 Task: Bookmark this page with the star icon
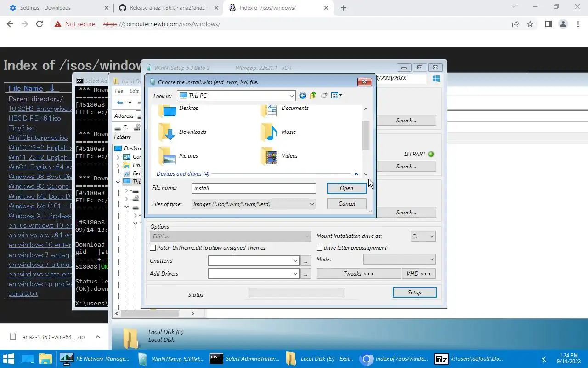[x=530, y=24]
